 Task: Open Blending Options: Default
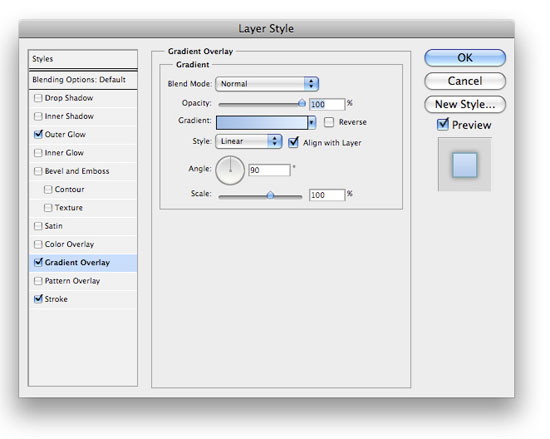coord(83,80)
